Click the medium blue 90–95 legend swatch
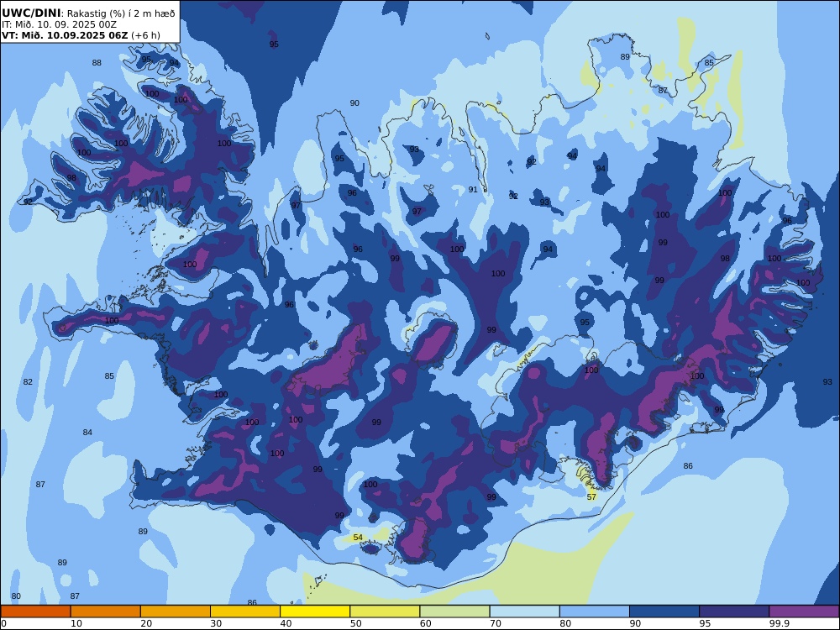This screenshot has height=630, width=840. click(664, 612)
